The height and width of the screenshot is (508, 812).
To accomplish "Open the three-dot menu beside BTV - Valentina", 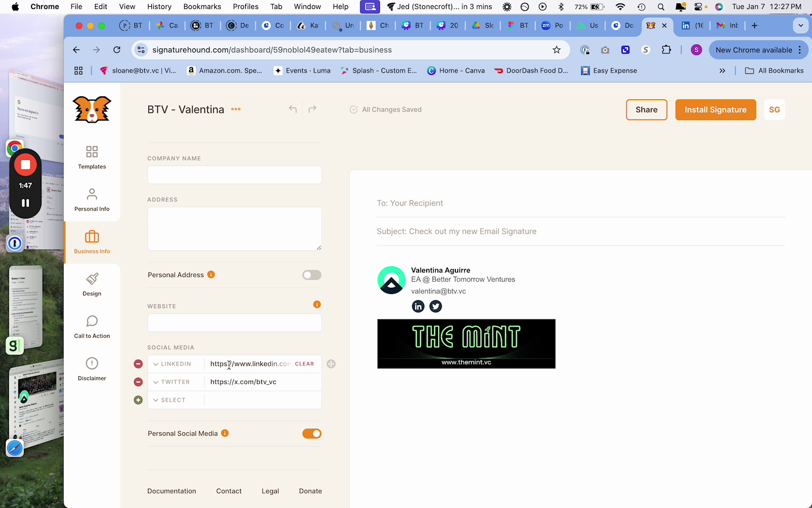I will tap(236, 109).
